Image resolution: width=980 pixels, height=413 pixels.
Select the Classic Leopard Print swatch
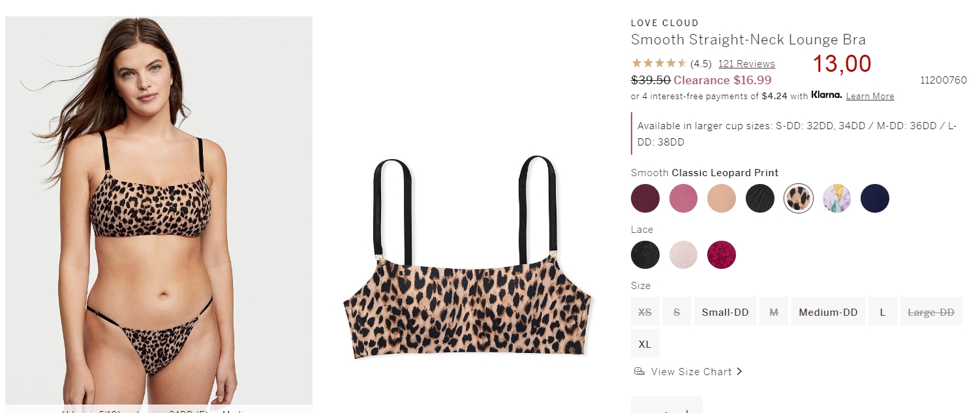799,198
